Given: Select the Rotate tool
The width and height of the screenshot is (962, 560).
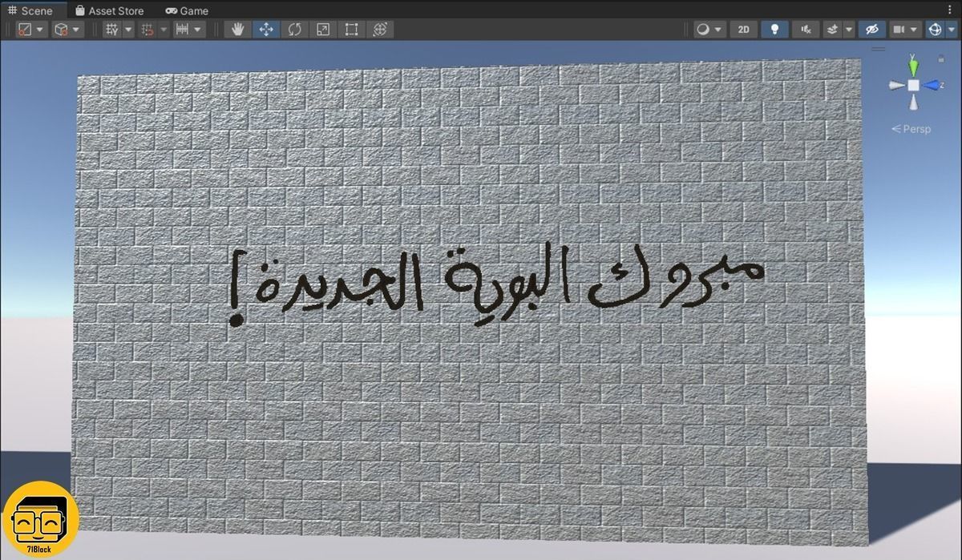Looking at the screenshot, I should [294, 30].
